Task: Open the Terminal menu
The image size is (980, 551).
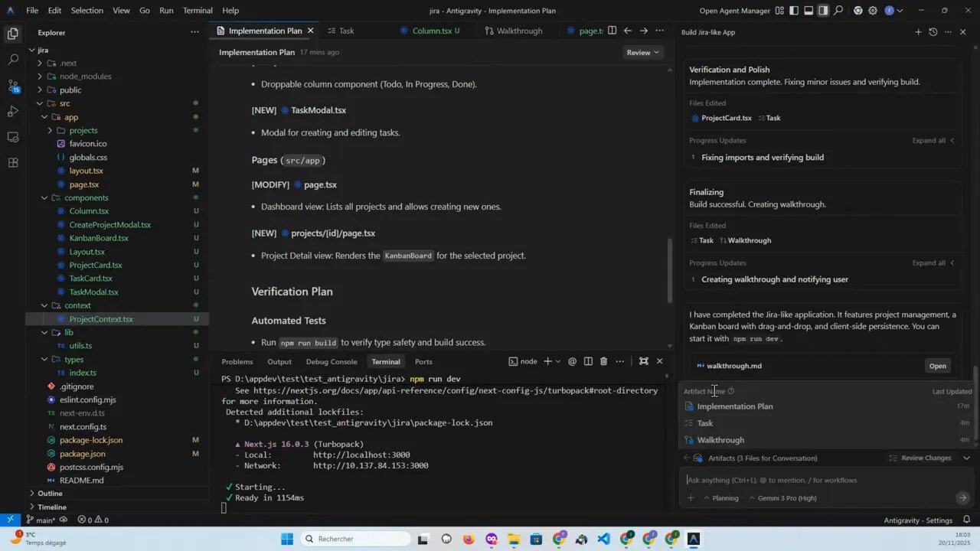Action: [197, 10]
